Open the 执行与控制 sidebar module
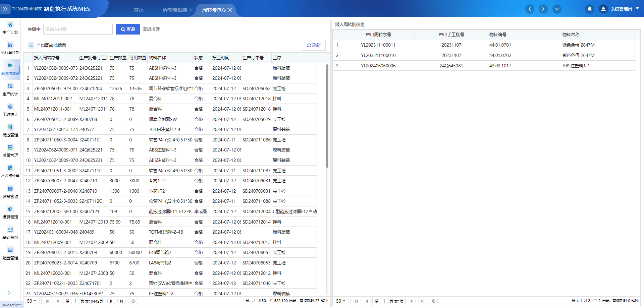The width and height of the screenshot is (644, 308). coord(10,46)
